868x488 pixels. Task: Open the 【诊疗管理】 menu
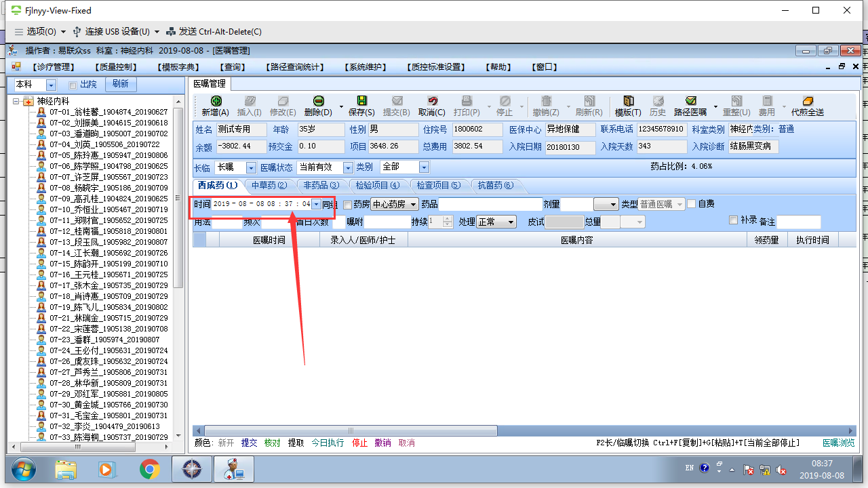click(x=52, y=67)
